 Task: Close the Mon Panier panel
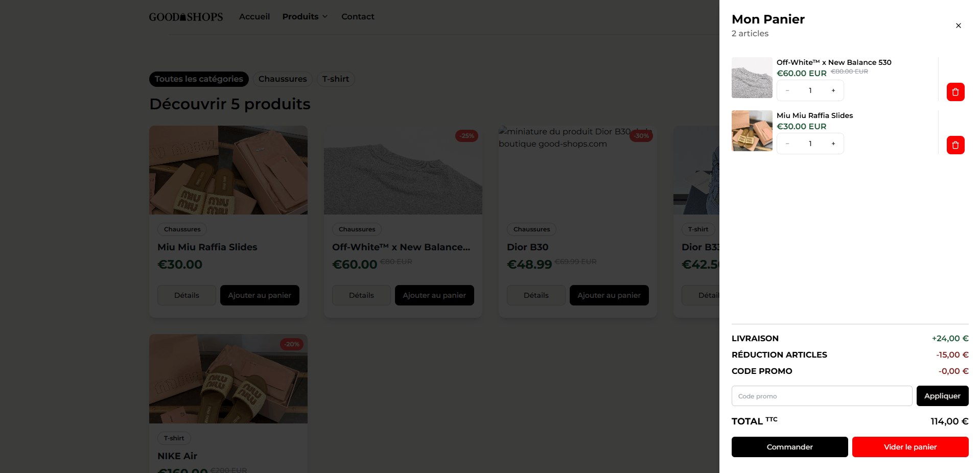(958, 26)
